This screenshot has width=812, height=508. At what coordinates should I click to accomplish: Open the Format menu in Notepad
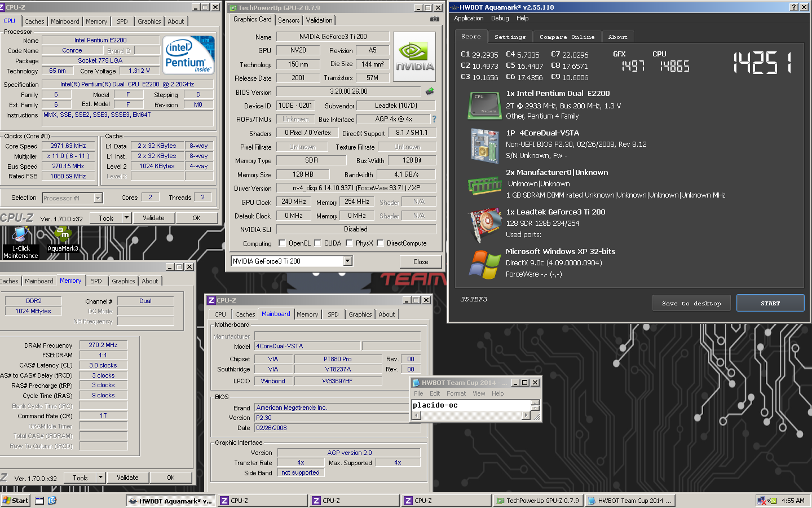[x=456, y=393]
